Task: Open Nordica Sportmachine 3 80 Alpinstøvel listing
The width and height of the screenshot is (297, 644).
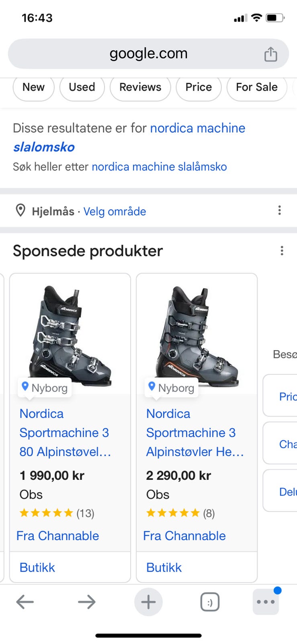Action: point(65,433)
